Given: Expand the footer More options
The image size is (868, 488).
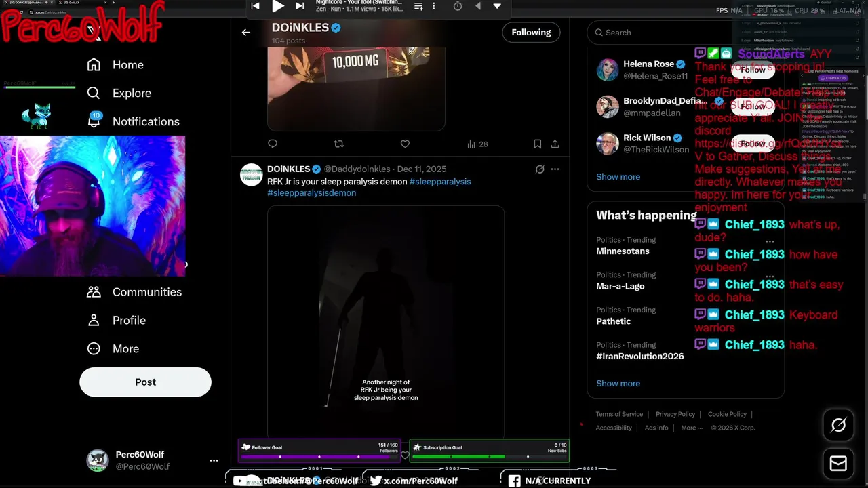Looking at the screenshot, I should pyautogui.click(x=692, y=428).
